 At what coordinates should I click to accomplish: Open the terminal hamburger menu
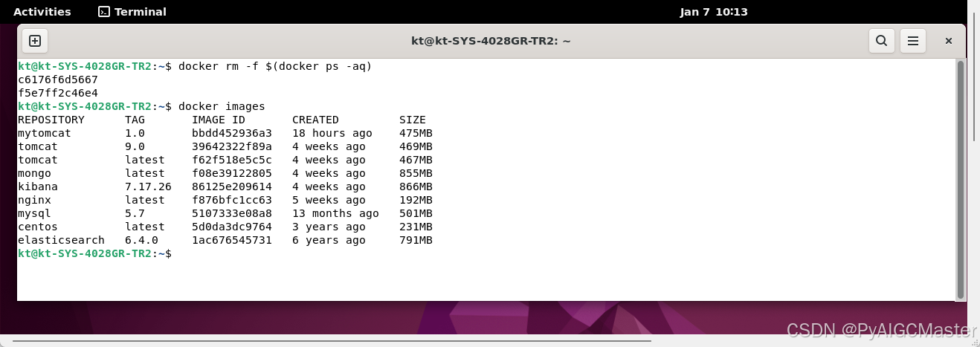pyautogui.click(x=913, y=41)
